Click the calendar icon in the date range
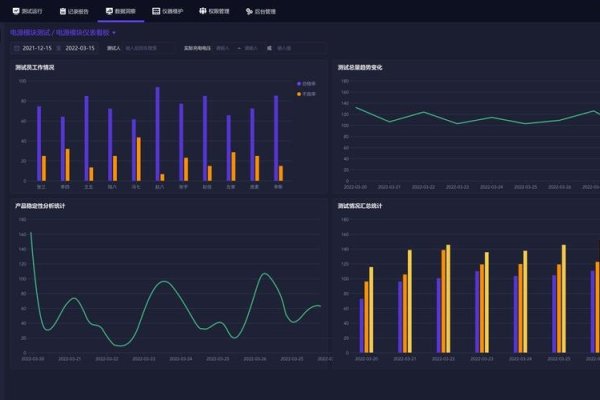Image resolution: width=600 pixels, height=400 pixels. tap(17, 47)
